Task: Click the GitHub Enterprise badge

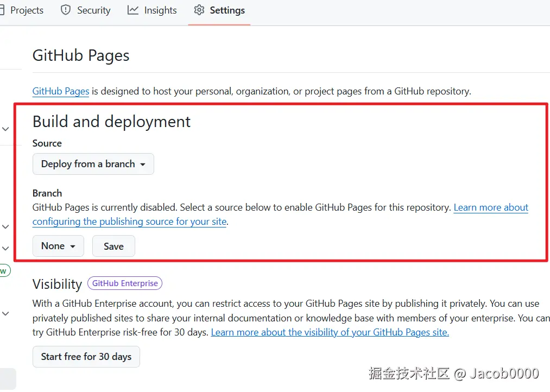Action: (125, 283)
